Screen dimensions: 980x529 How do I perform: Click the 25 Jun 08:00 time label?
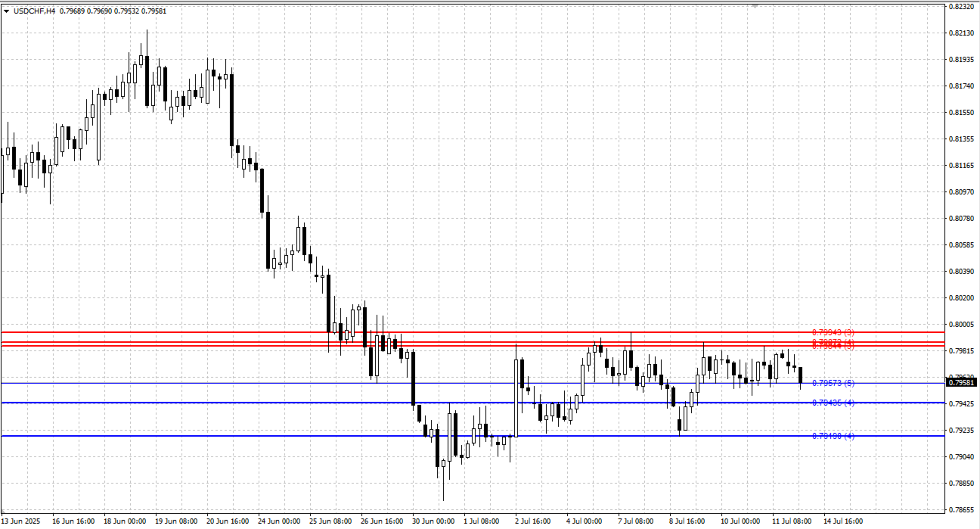pos(330,521)
